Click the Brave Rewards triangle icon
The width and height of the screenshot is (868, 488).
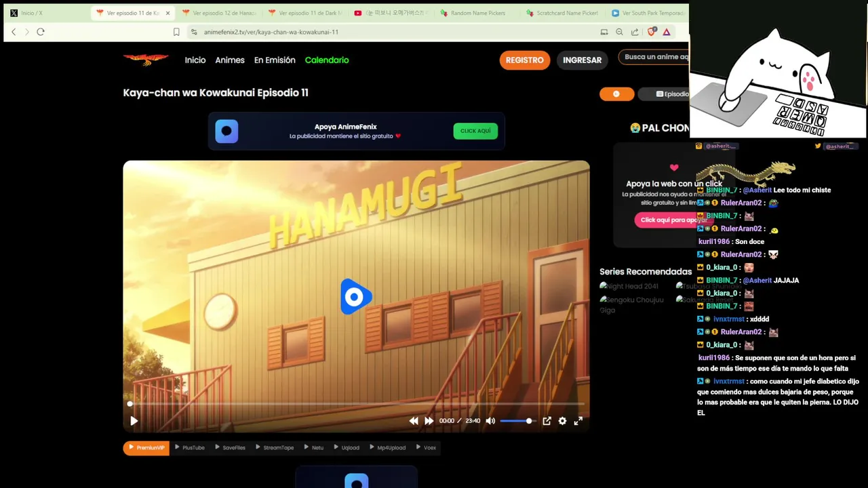point(667,32)
